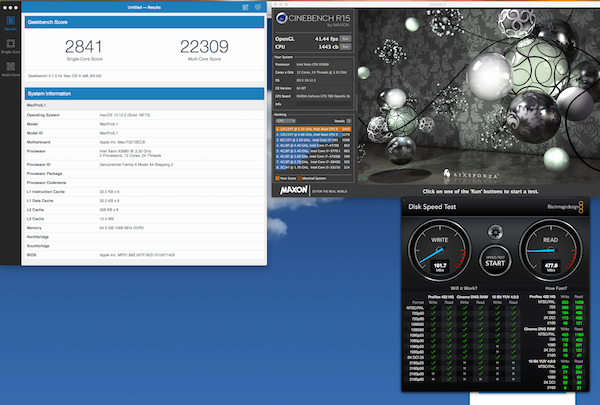The width and height of the screenshot is (600, 405).
Task: Select ranking entry 8, 2C/4T @ 1.70 GHz
Action: pyautogui.click(x=313, y=167)
